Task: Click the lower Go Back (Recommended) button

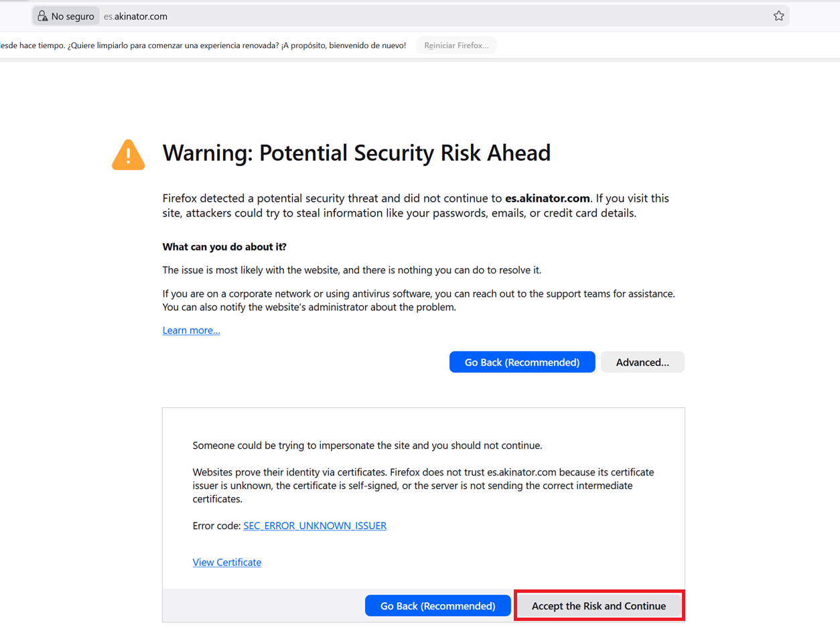Action: [437, 606]
